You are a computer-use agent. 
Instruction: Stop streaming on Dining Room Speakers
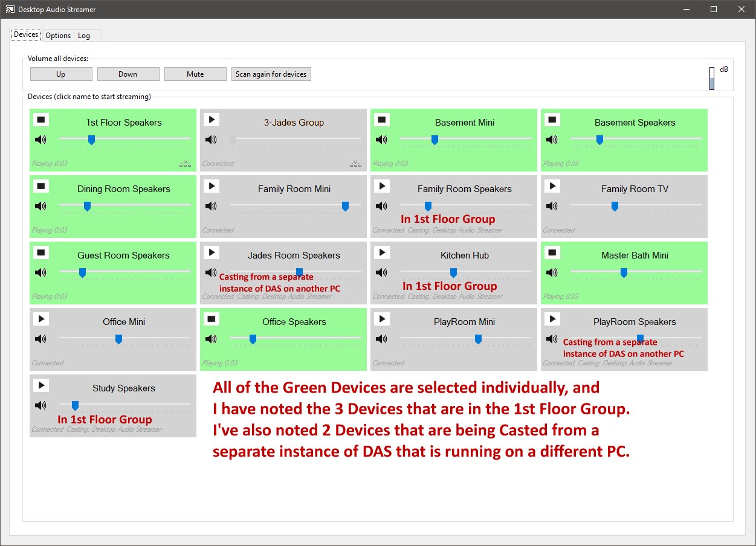pos(41,186)
